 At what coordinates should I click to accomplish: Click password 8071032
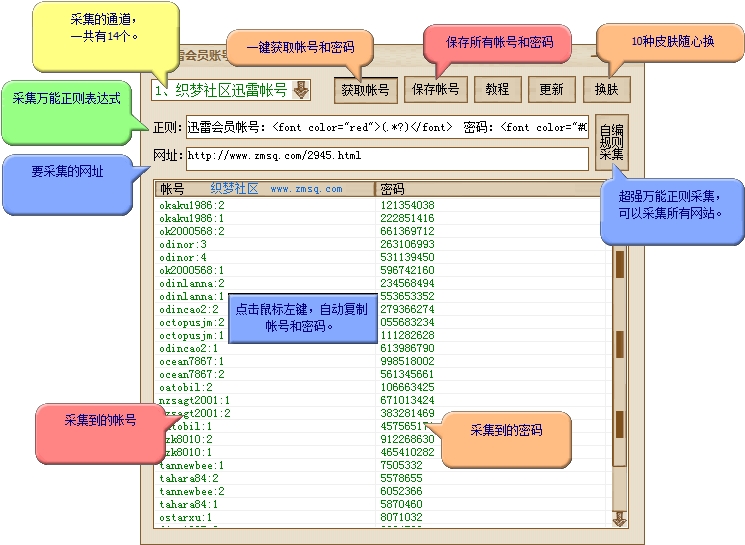401,517
